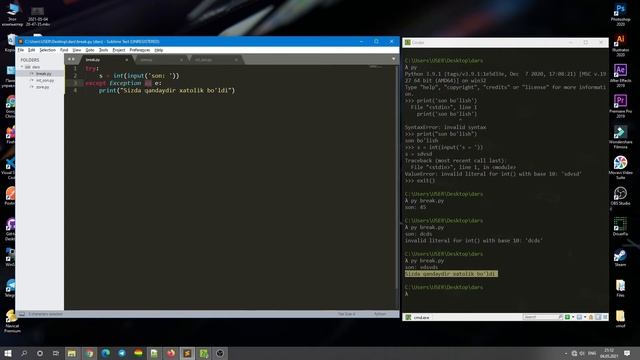Open Movavi Video Suite desktop shortcut

(x=620, y=167)
